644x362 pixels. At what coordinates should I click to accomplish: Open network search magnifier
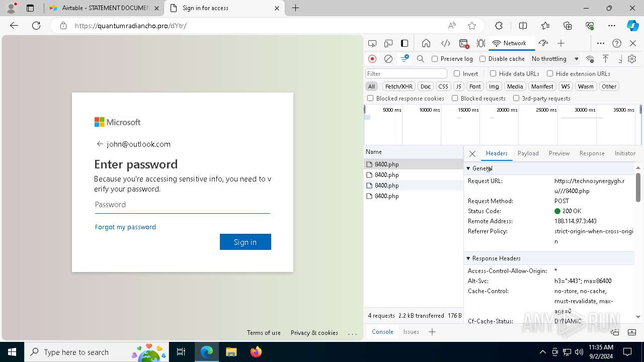pyautogui.click(x=421, y=59)
